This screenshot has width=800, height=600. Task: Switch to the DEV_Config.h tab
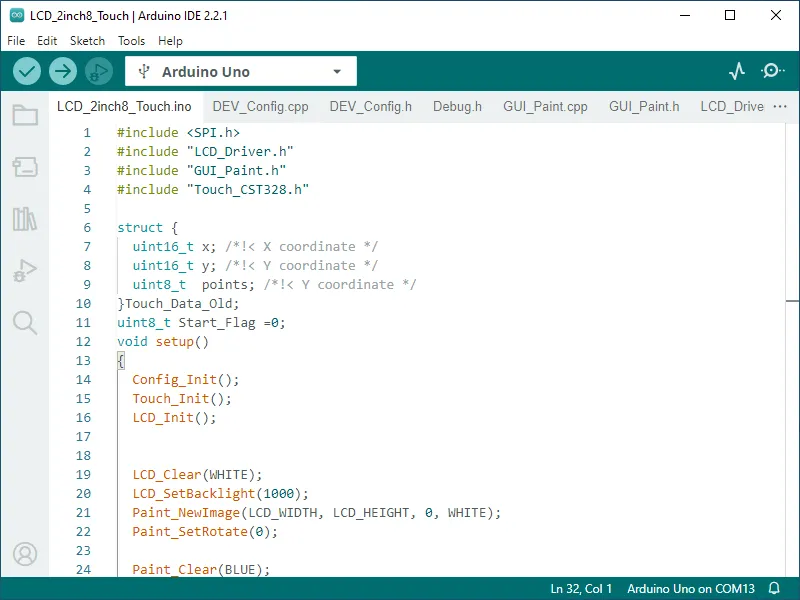[370, 107]
